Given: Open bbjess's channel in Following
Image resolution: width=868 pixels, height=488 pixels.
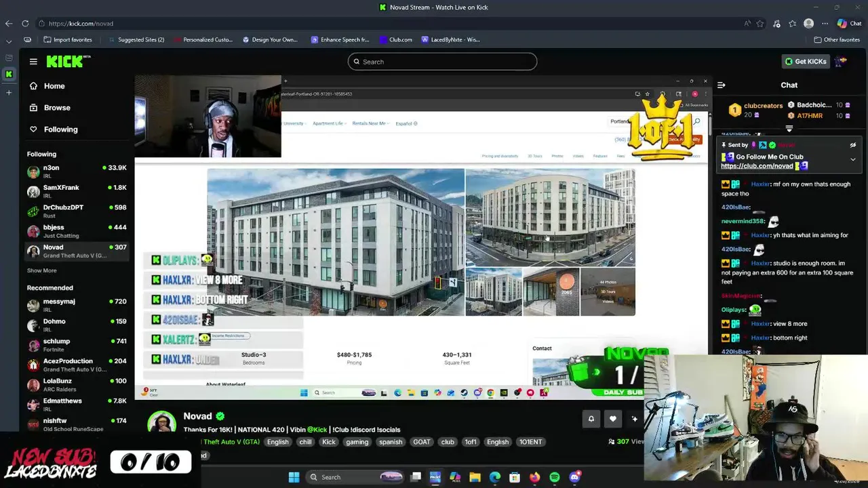Looking at the screenshot, I should [77, 231].
